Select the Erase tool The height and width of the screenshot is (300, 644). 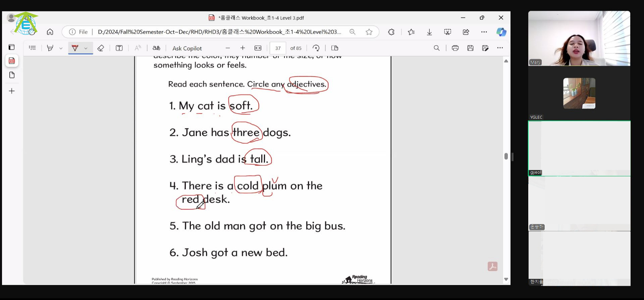pos(101,48)
